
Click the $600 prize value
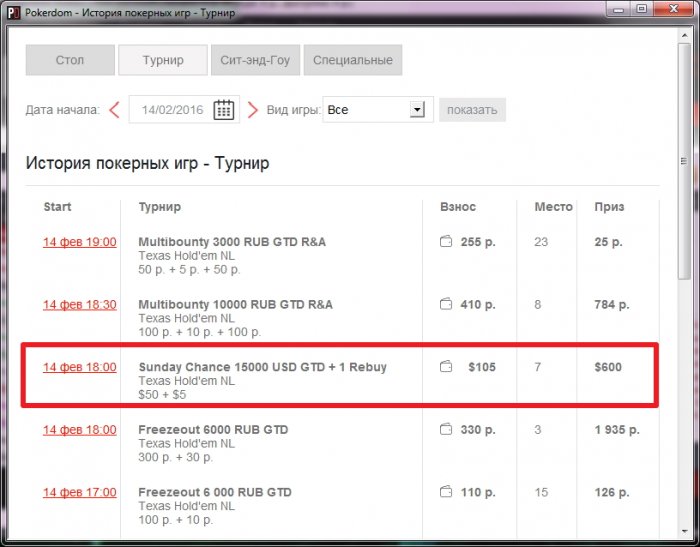click(608, 367)
